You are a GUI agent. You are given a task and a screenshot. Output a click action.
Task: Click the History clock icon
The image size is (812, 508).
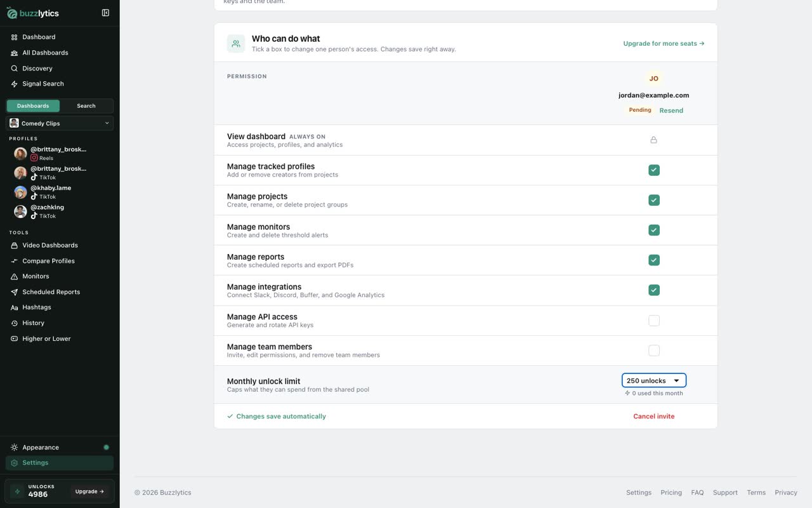(x=14, y=323)
